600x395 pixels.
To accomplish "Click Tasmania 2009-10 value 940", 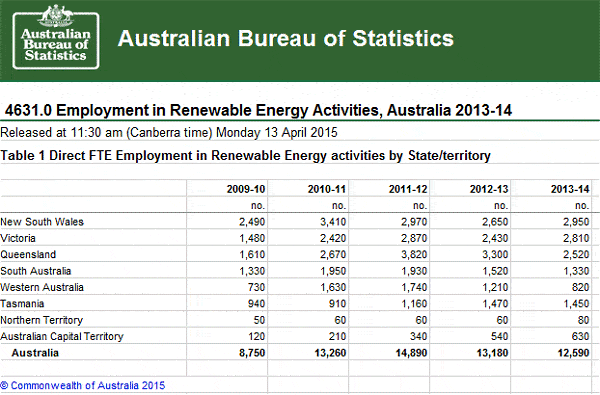I will (x=256, y=304).
